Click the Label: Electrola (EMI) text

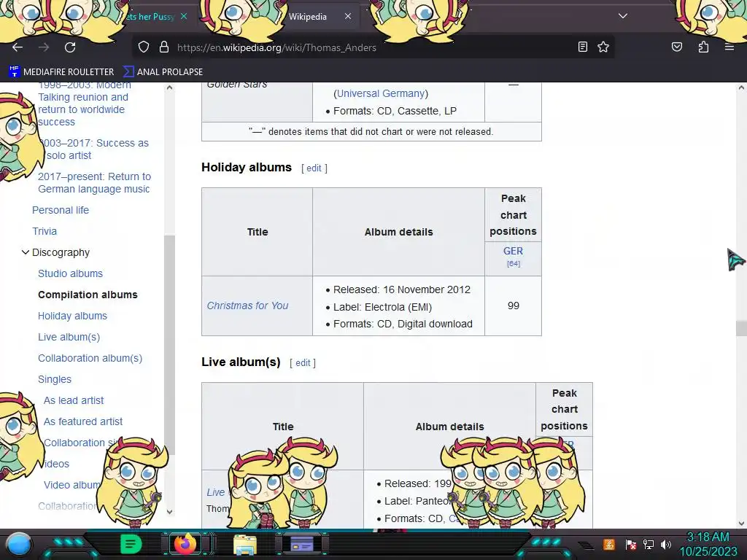382,307
